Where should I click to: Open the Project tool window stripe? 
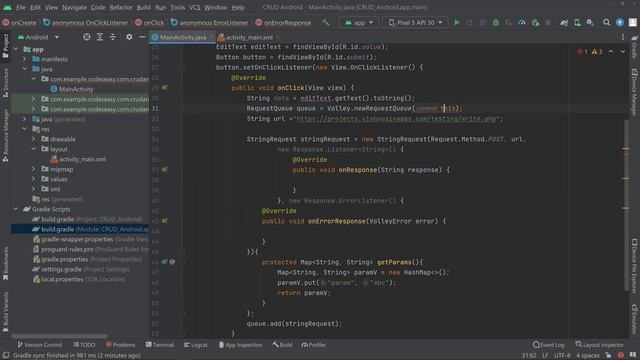(x=5, y=46)
